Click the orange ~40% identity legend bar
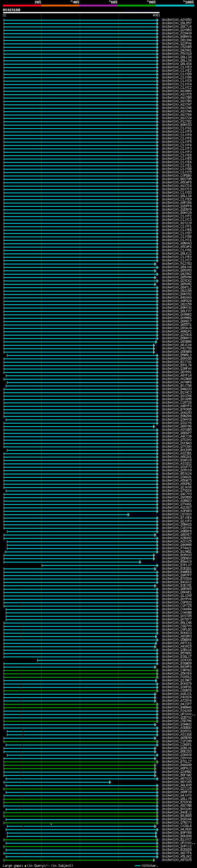Viewport: 197px width, 868px height. 60,6
